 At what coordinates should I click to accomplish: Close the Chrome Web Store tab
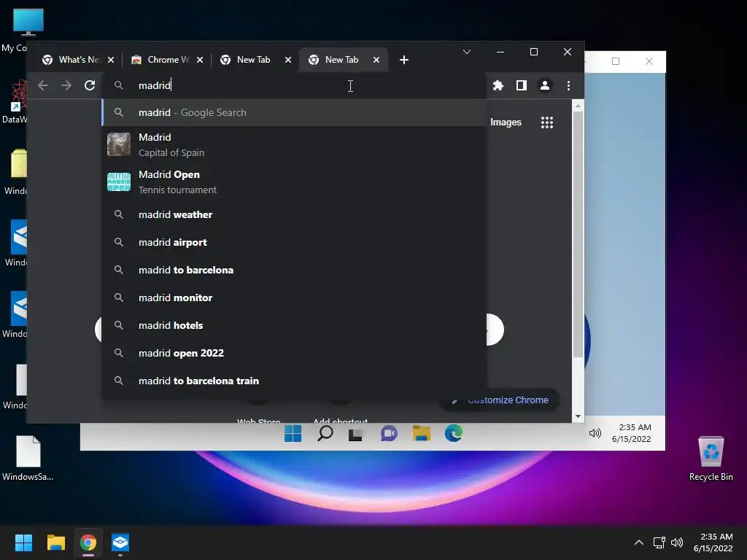pyautogui.click(x=200, y=60)
